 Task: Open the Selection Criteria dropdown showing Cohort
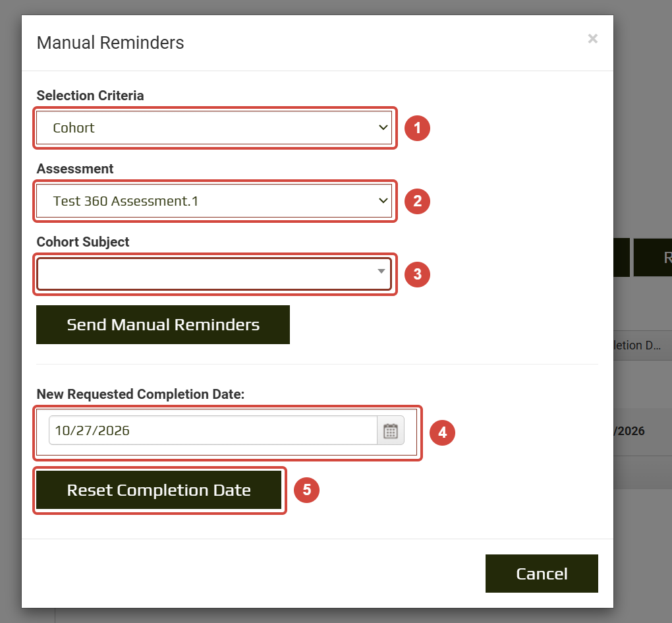[214, 128]
